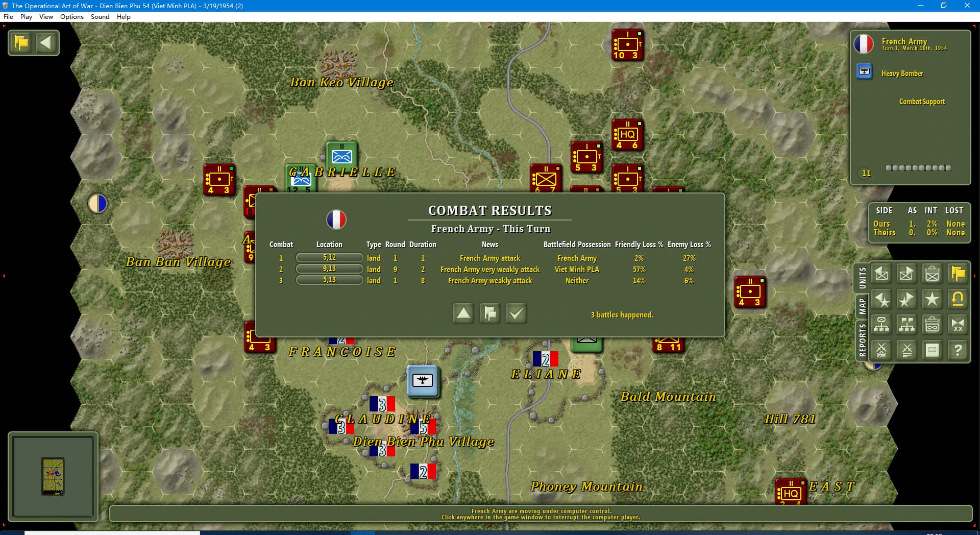
Task: Open the flag hierarchy chart icon
Action: click(906, 325)
